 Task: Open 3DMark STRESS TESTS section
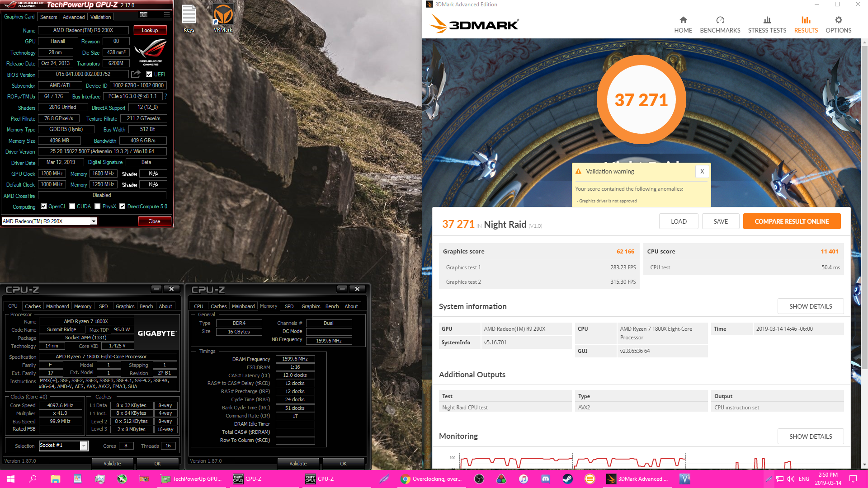click(x=767, y=25)
